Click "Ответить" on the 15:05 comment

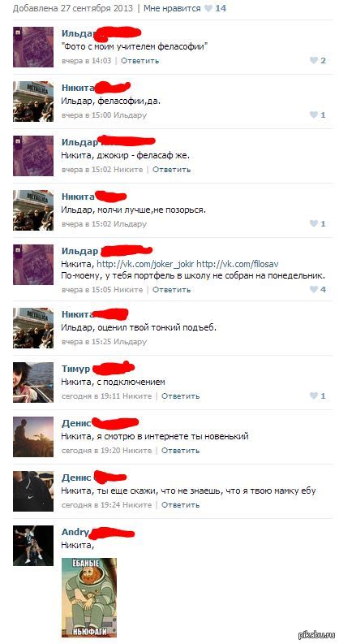pyautogui.click(x=171, y=290)
